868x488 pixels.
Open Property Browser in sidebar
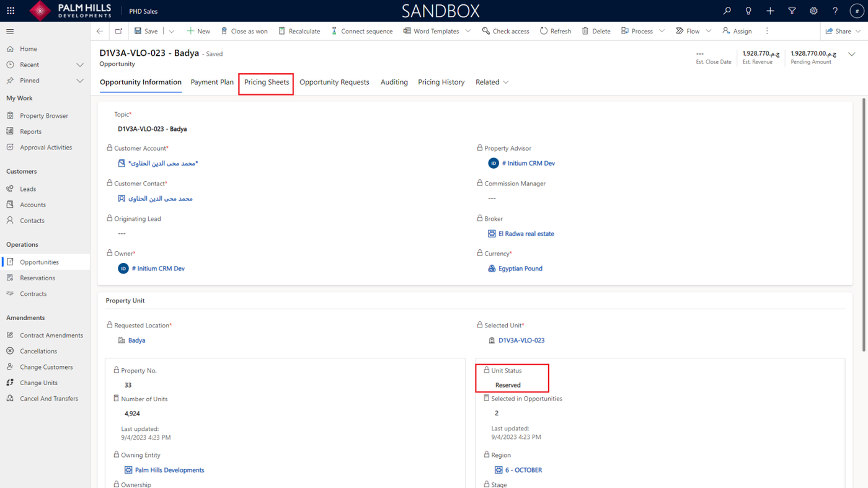tap(45, 116)
